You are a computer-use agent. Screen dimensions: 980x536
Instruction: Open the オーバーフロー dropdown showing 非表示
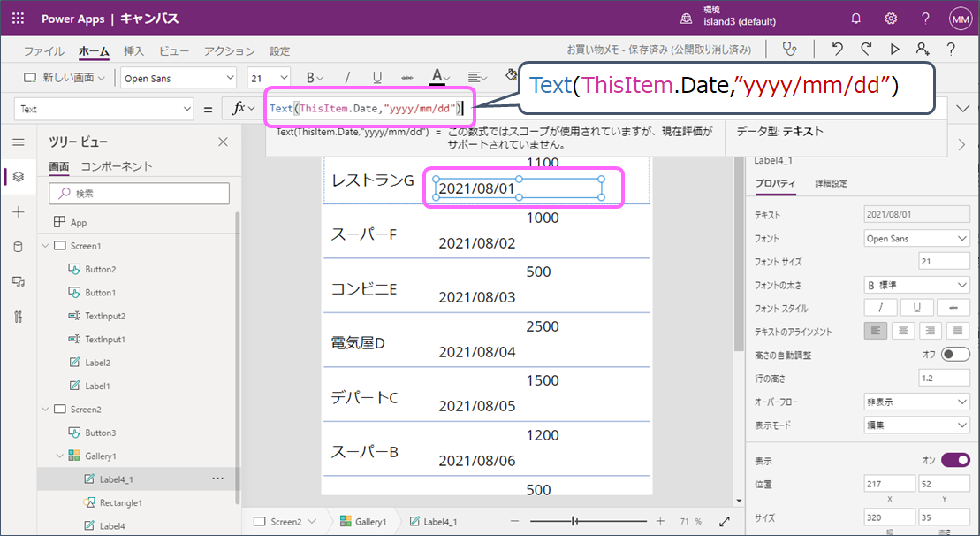(x=916, y=402)
